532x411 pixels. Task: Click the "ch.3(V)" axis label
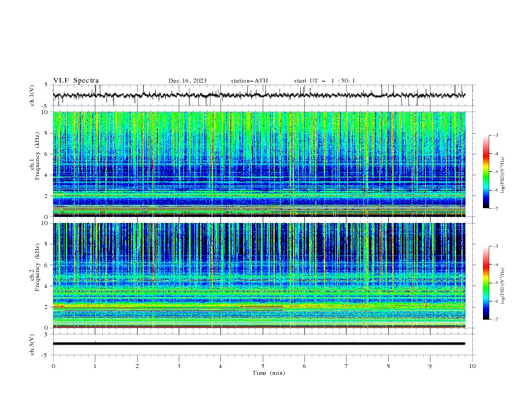click(x=32, y=345)
